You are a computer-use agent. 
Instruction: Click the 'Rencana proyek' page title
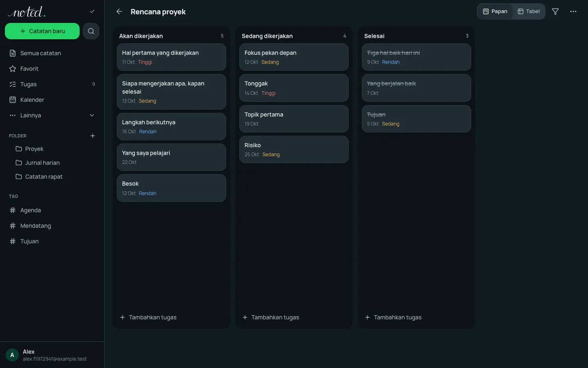point(158,12)
